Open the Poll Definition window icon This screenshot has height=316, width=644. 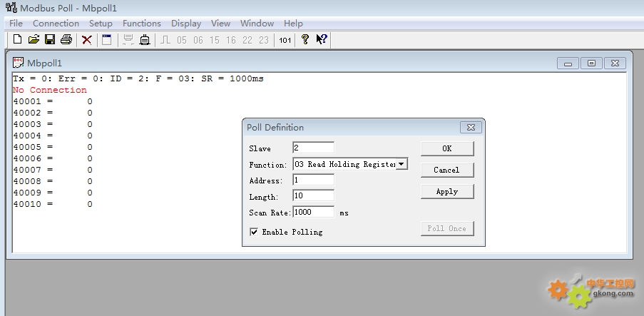[107, 40]
